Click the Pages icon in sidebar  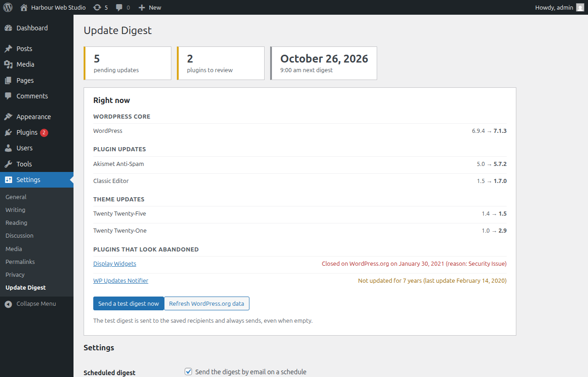pos(8,80)
